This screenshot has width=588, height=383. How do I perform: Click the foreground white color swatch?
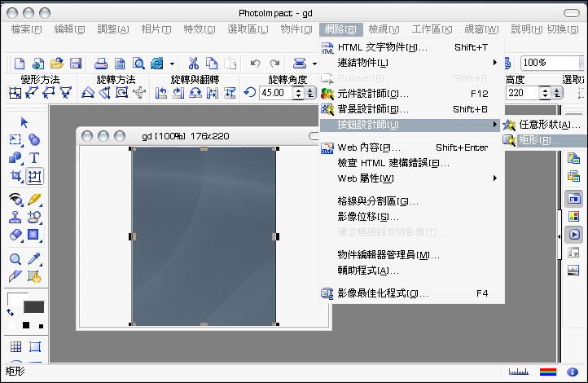[14, 298]
